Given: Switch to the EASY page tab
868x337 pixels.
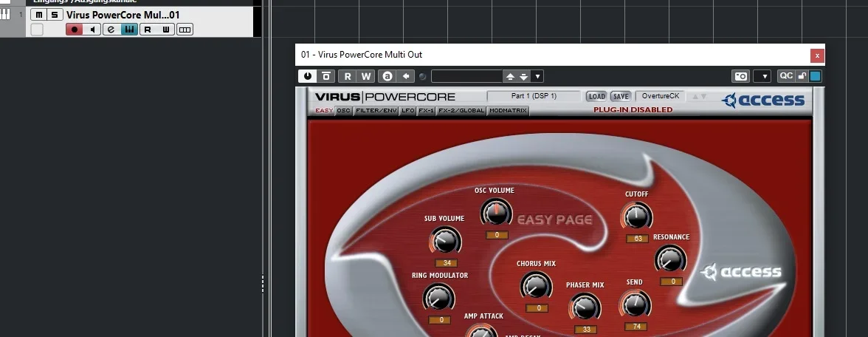Looking at the screenshot, I should 325,110.
